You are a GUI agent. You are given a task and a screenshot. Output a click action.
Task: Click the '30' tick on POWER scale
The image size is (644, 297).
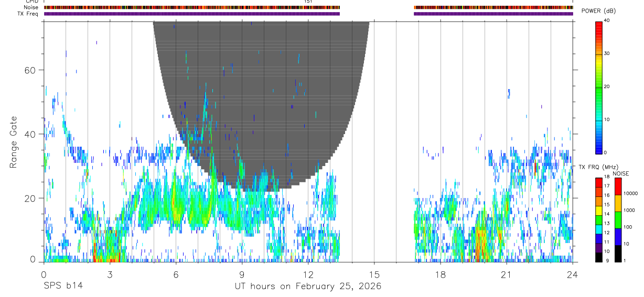(x=607, y=53)
